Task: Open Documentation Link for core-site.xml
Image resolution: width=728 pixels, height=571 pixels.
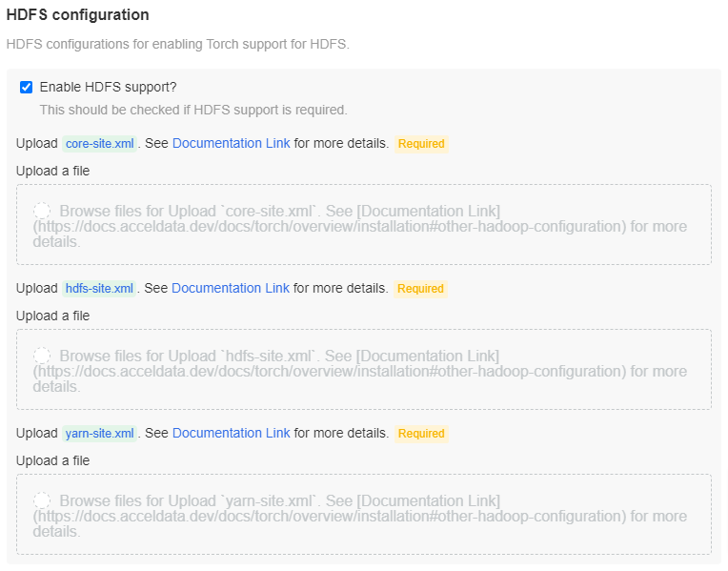Action: click(x=231, y=143)
